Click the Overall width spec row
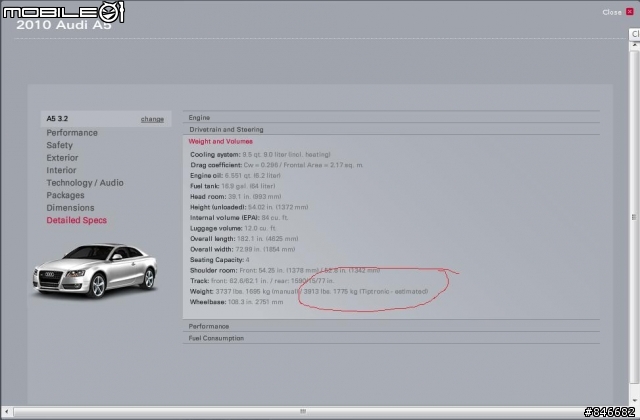 (242, 249)
